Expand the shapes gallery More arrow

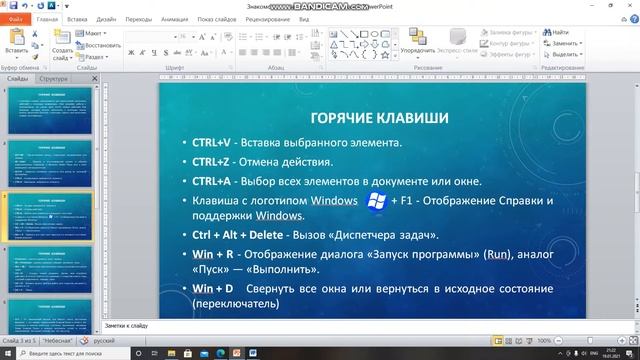click(x=395, y=56)
